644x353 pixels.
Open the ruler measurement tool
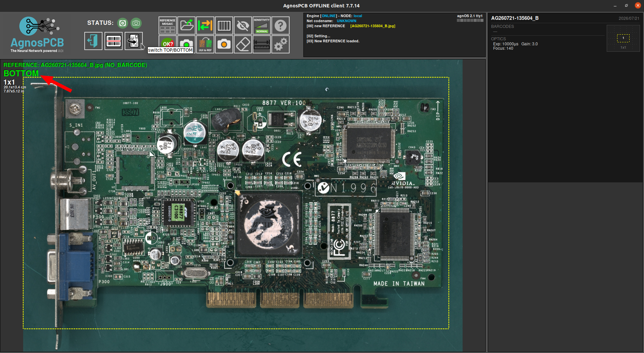(x=261, y=44)
